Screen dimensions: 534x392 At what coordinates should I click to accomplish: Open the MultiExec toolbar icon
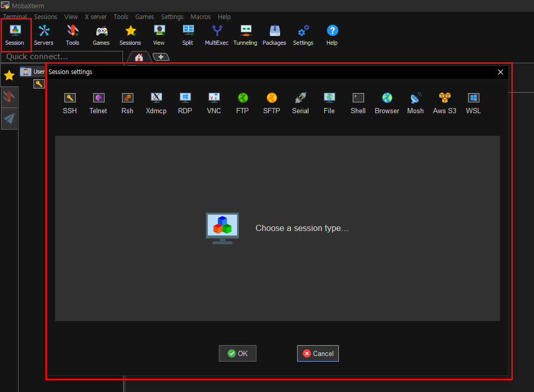click(x=217, y=35)
